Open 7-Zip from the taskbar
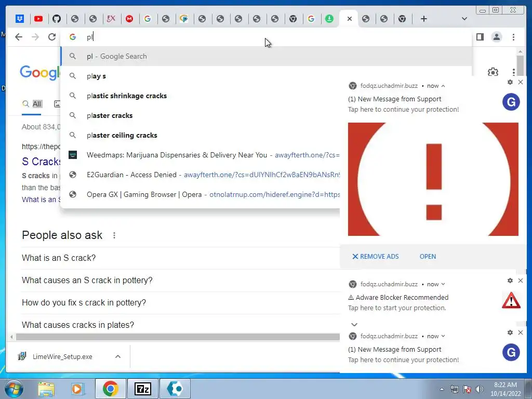Screen dimensions: 532x399 (x=142, y=389)
